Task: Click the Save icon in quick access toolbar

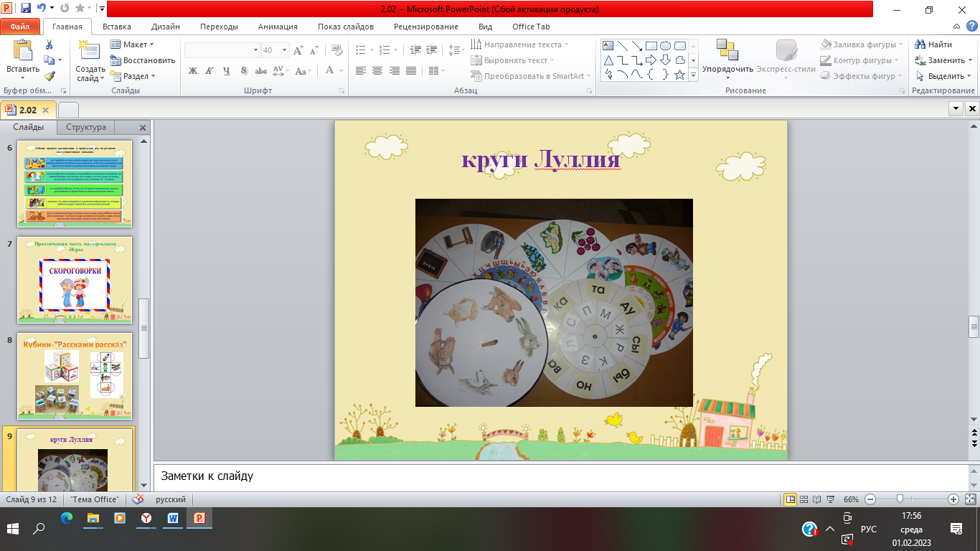Action: tap(26, 9)
